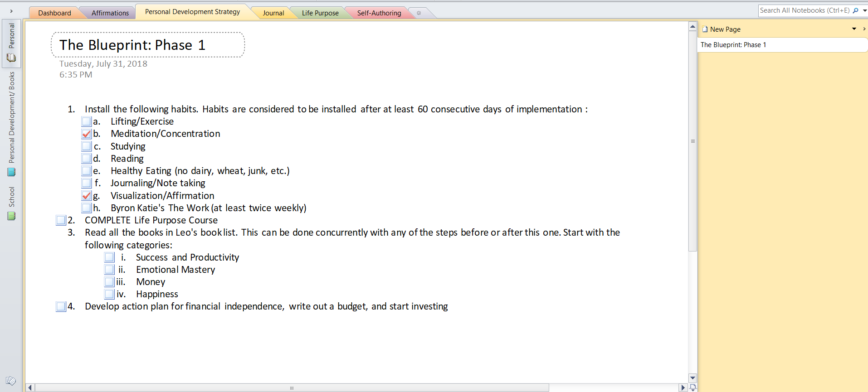The height and width of the screenshot is (392, 868).
Task: Switch to the Journal section tab
Action: (x=273, y=13)
